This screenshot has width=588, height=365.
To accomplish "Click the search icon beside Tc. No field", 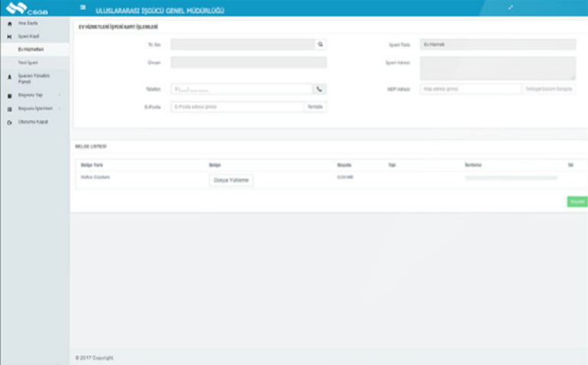I will tap(320, 45).
